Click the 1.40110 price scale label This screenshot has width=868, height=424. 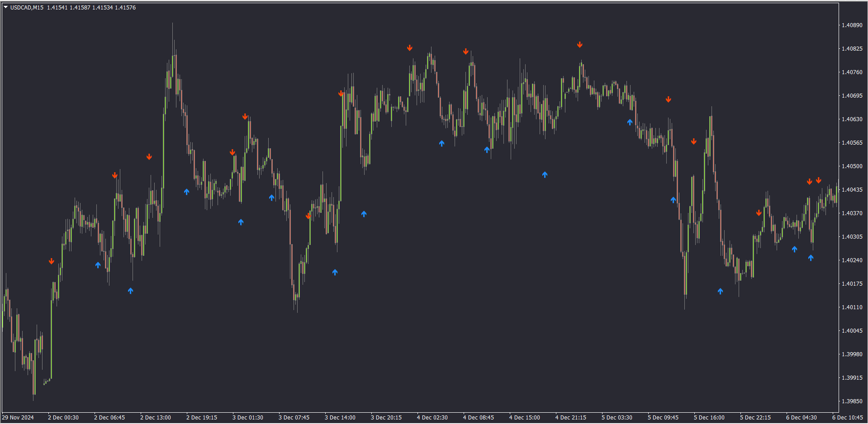point(852,307)
